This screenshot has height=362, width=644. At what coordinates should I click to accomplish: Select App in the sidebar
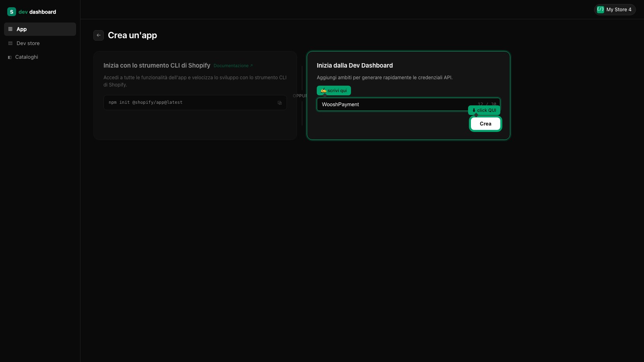click(40, 29)
